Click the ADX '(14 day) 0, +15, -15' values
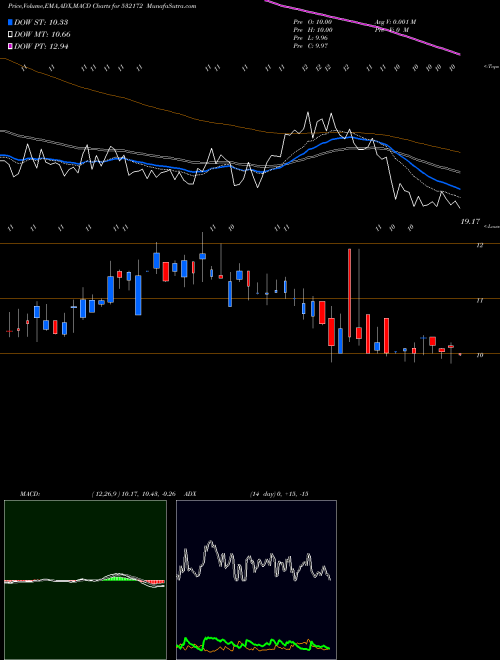 tap(279, 494)
